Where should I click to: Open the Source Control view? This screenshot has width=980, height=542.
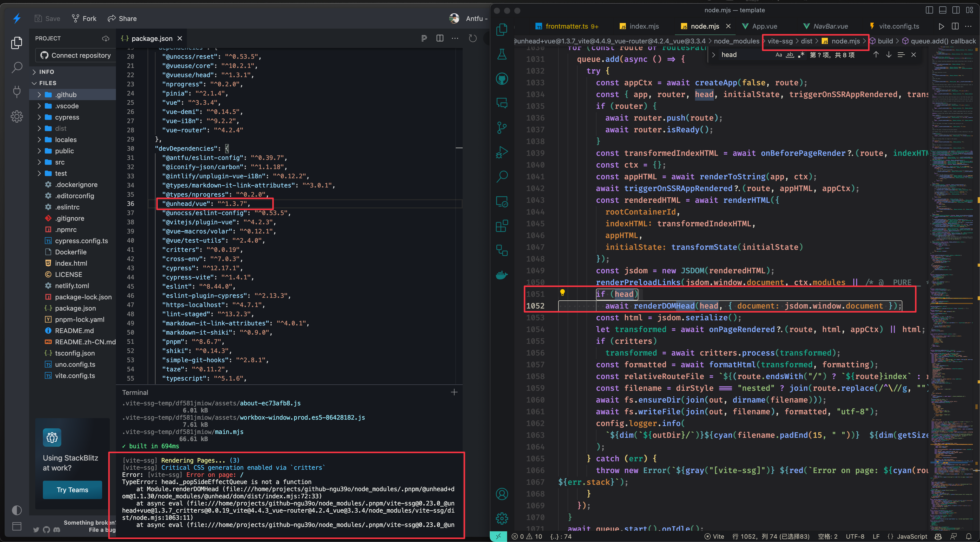click(502, 127)
